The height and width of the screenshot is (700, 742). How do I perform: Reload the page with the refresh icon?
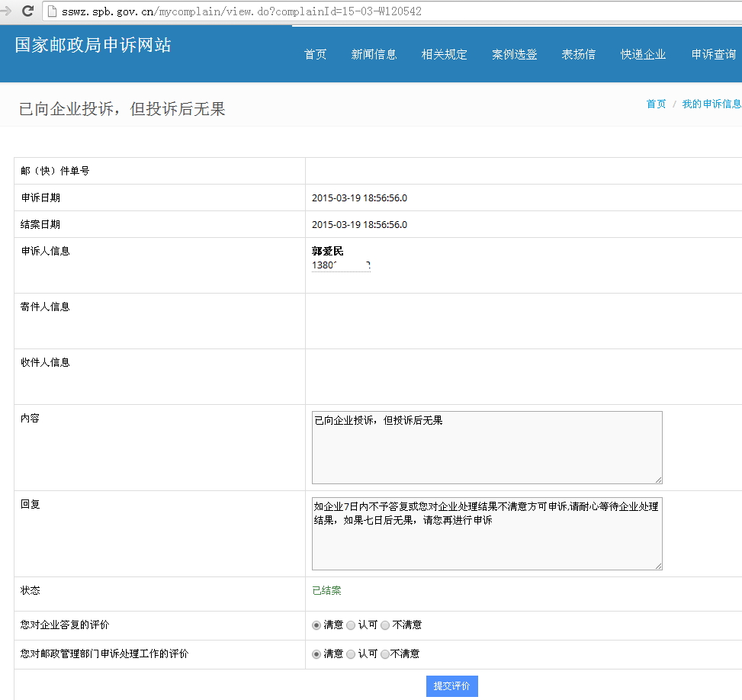point(28,11)
